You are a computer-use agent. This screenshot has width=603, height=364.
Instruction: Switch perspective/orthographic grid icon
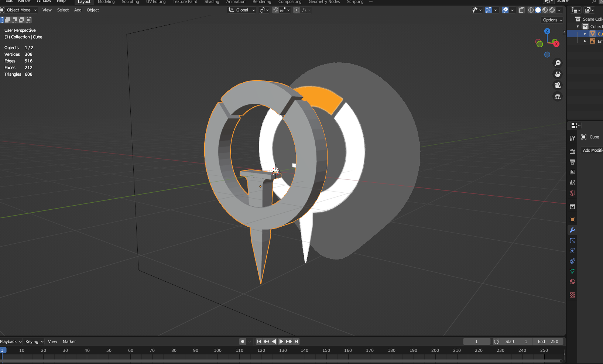[558, 96]
